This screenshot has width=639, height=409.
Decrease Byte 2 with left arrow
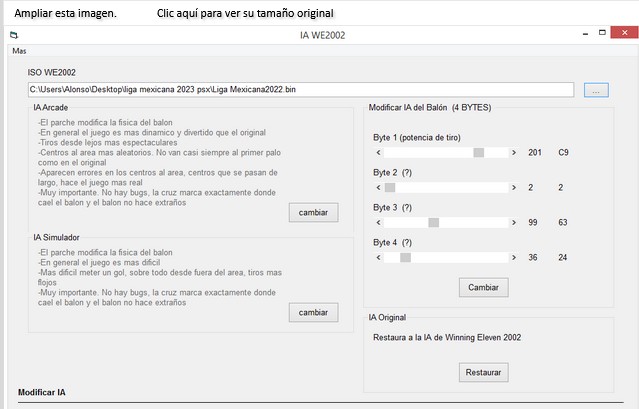click(378, 187)
